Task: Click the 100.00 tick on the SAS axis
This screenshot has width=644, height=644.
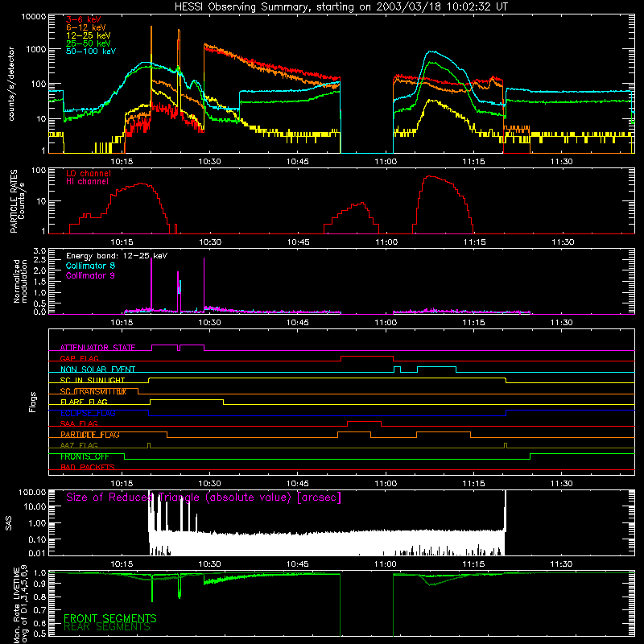Action: 32,492
